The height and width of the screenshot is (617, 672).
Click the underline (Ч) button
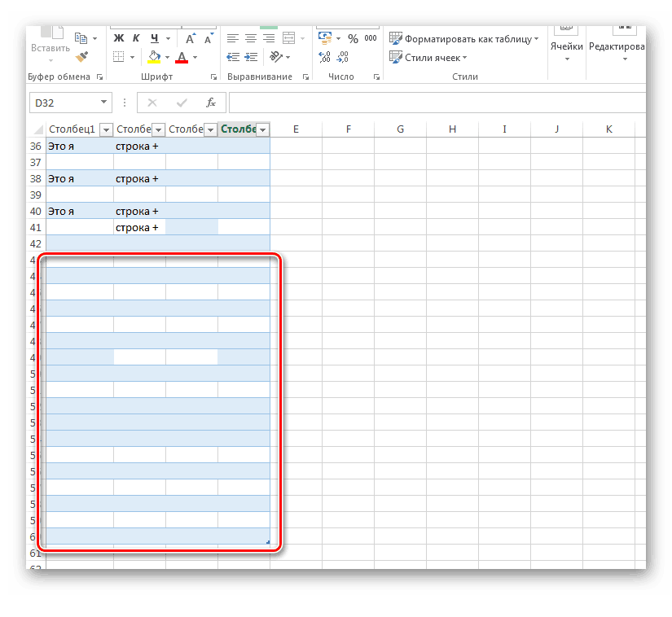click(x=153, y=38)
